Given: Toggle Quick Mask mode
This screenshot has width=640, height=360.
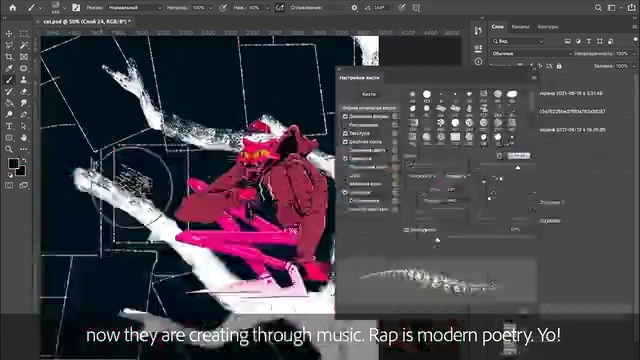Looking at the screenshot, I should (x=9, y=186).
